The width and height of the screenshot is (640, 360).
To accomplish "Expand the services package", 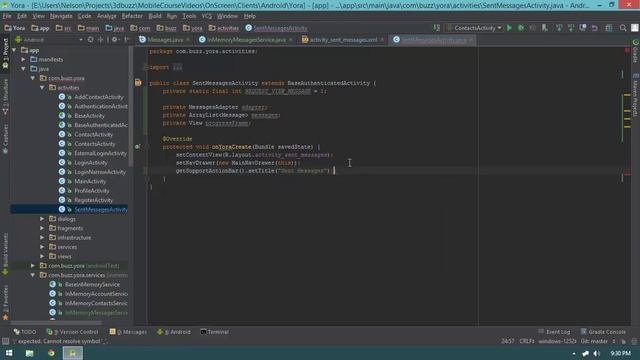I will [42, 247].
